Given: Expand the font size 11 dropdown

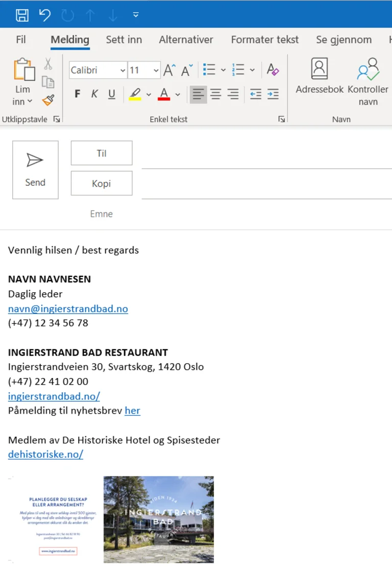Looking at the screenshot, I should (156, 70).
